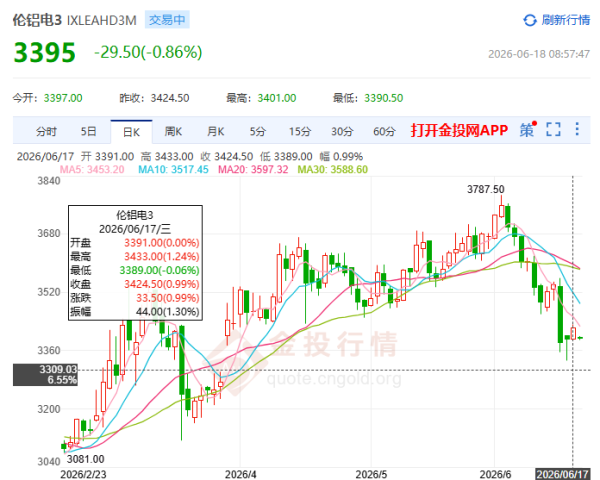Viewport: 600px width, 480px height.
Task: Click the 3081.00 low price label
Action: 85,459
